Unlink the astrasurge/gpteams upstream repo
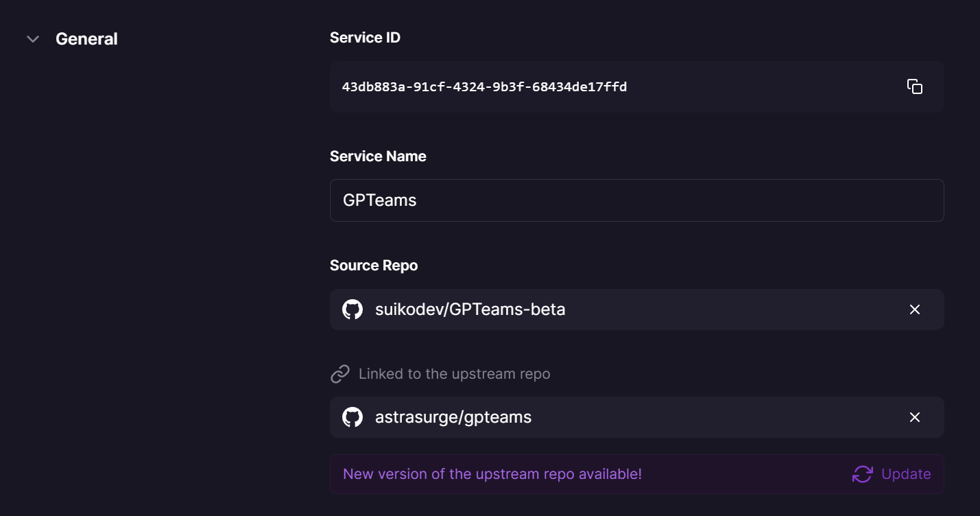Screen dimensions: 980x516 click(914, 417)
